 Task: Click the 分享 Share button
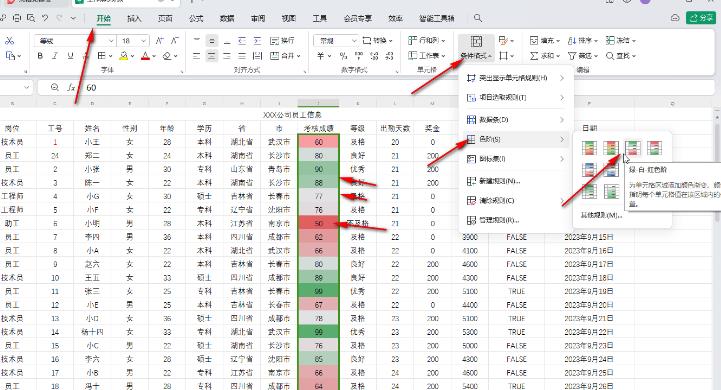701,18
